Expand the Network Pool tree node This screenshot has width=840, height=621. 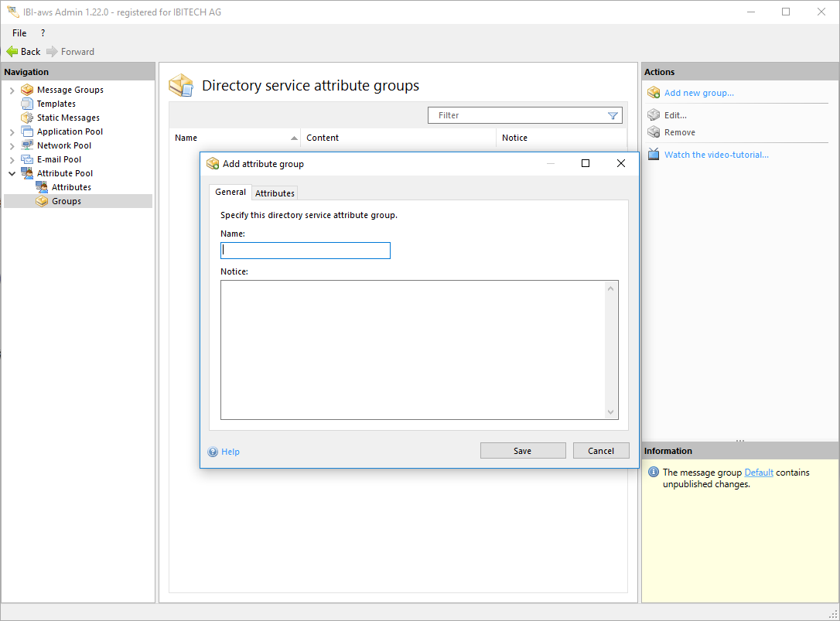pos(12,146)
